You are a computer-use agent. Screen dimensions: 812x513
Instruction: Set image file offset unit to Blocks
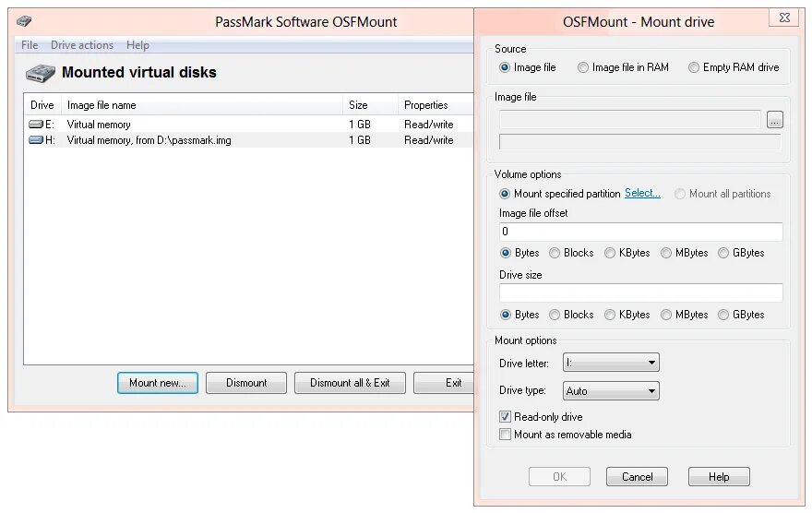[555, 253]
